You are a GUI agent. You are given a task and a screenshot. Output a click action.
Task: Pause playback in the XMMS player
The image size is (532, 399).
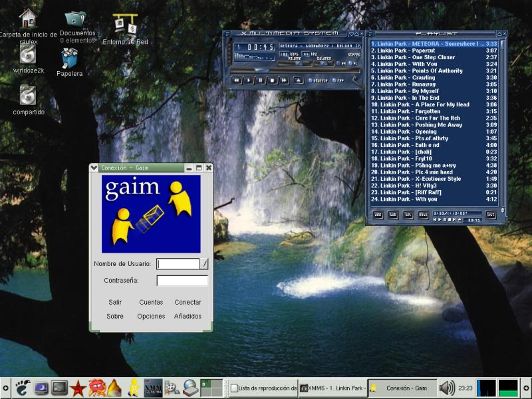tap(260, 80)
